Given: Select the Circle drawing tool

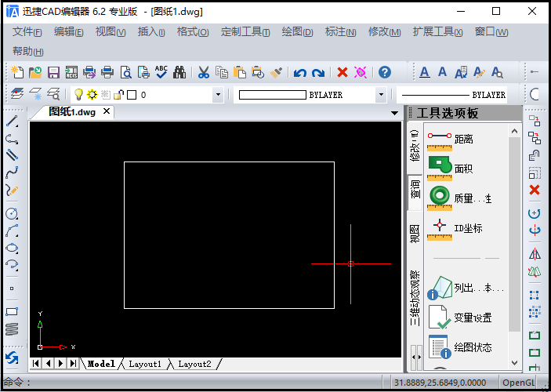Looking at the screenshot, I should click(12, 213).
